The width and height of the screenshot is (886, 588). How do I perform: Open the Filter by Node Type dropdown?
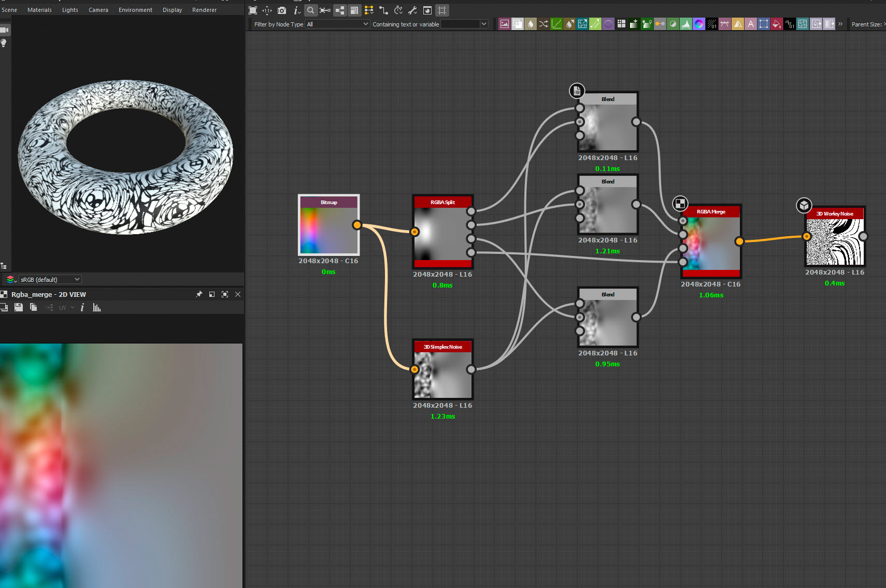[337, 24]
